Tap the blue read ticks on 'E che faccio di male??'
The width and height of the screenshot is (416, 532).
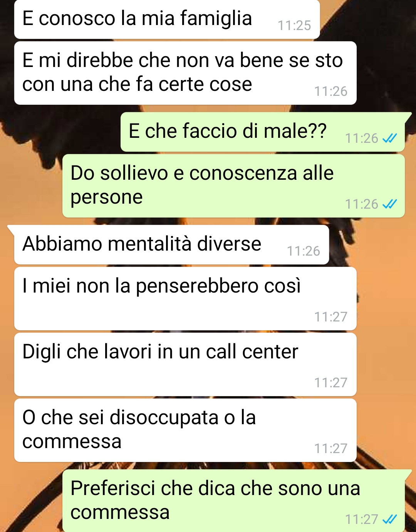pos(389,138)
